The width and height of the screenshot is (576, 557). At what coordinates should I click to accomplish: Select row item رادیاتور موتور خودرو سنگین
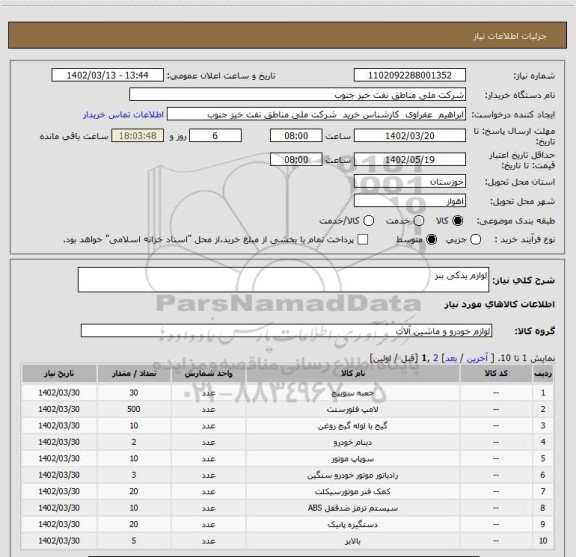point(353,475)
